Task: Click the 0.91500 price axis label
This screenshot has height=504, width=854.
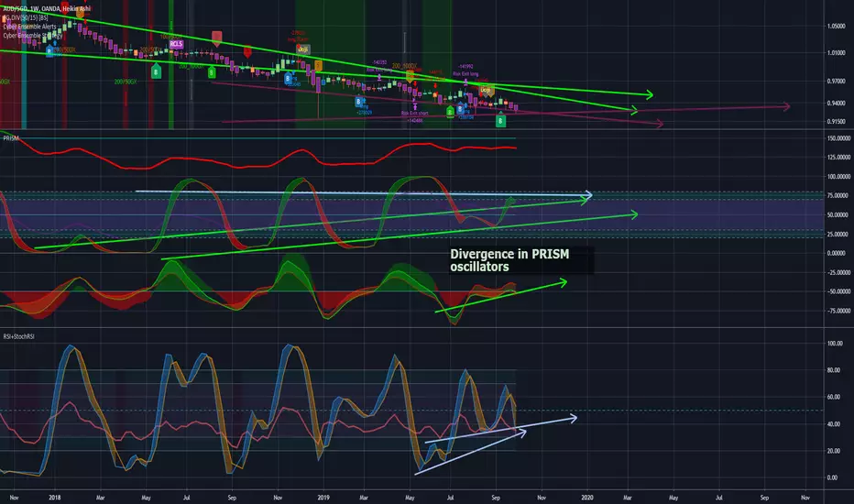Action: point(836,122)
